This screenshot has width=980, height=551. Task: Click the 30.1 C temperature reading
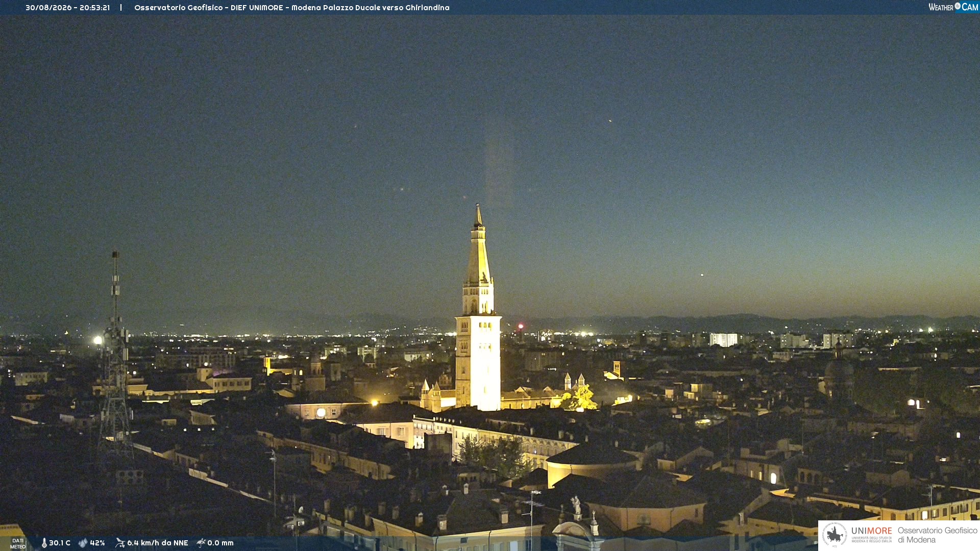pos(60,543)
